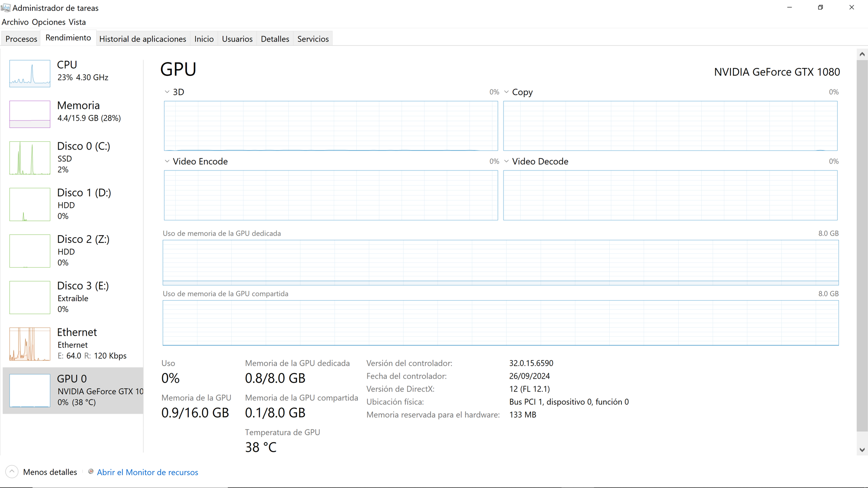The image size is (868, 488).
Task: Open the Copy engine dropdown
Action: (506, 92)
